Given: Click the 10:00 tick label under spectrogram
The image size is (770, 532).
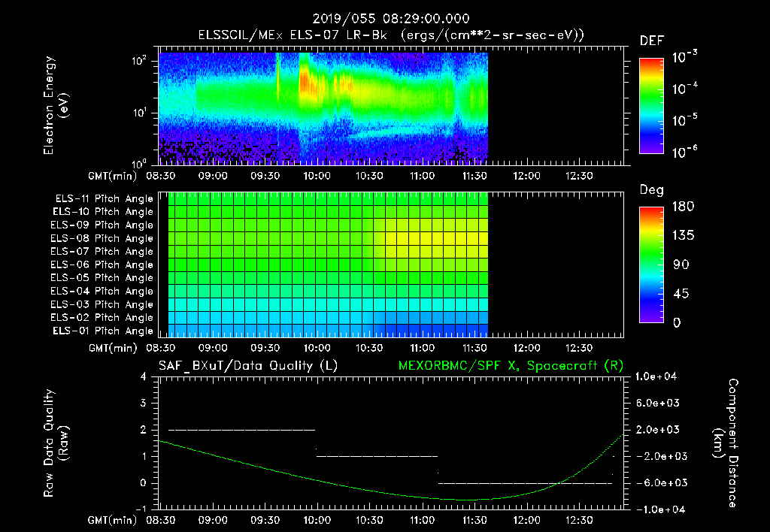Looking at the screenshot, I should pos(317,176).
